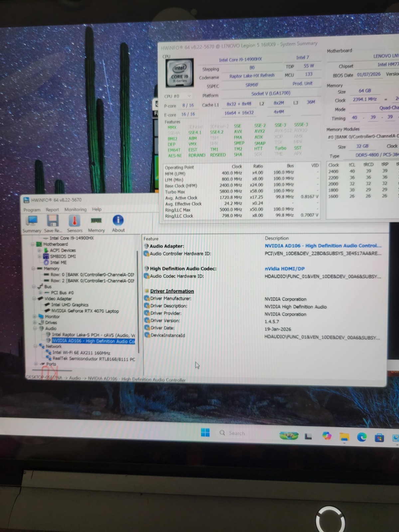Click the Turbo Max operating point row

coord(242,192)
